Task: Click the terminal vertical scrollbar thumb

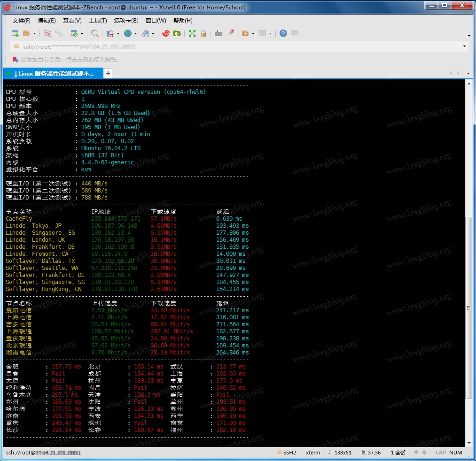Action: click(x=468, y=307)
